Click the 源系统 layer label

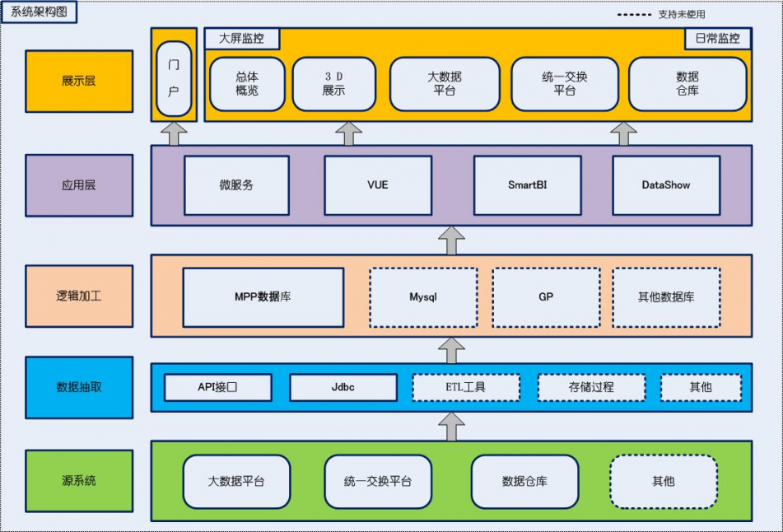coord(79,481)
